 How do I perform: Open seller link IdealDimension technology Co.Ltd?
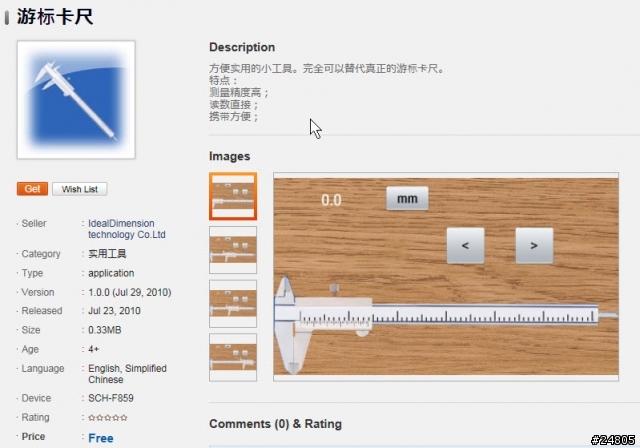[x=127, y=229]
